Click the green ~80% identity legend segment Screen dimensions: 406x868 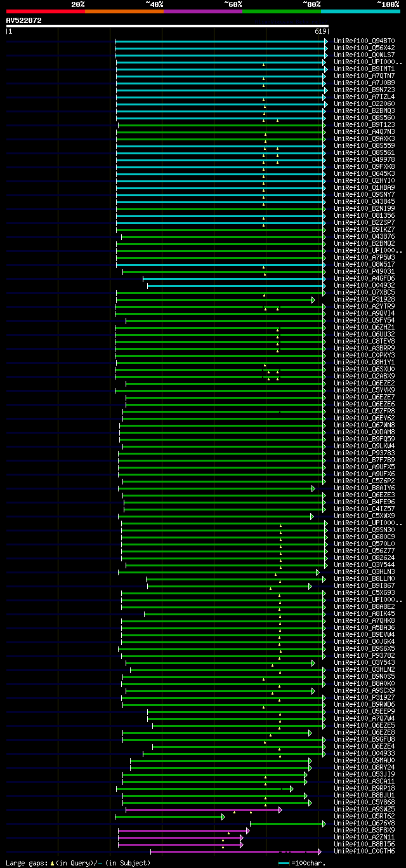pos(281,11)
